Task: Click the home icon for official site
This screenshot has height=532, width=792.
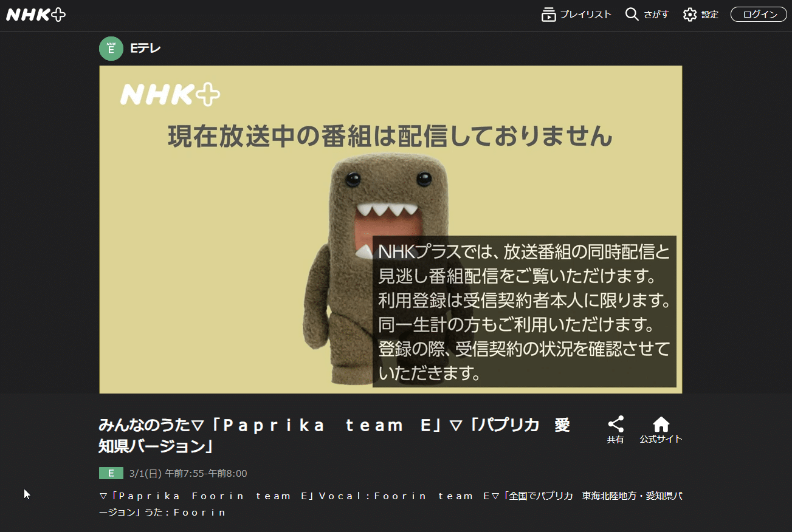Action: point(661,424)
